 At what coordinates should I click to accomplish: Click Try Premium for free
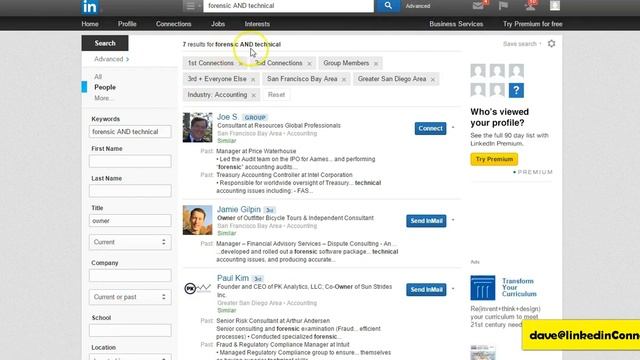tap(533, 24)
